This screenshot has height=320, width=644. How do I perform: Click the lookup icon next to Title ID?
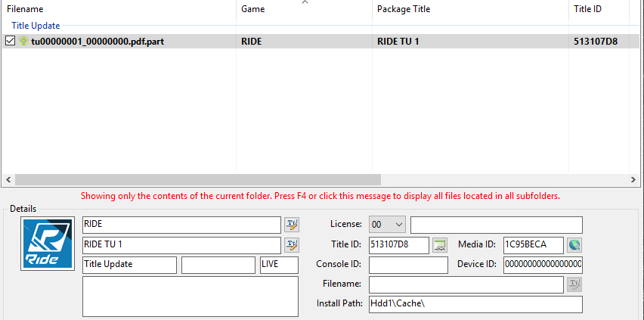[x=440, y=244]
